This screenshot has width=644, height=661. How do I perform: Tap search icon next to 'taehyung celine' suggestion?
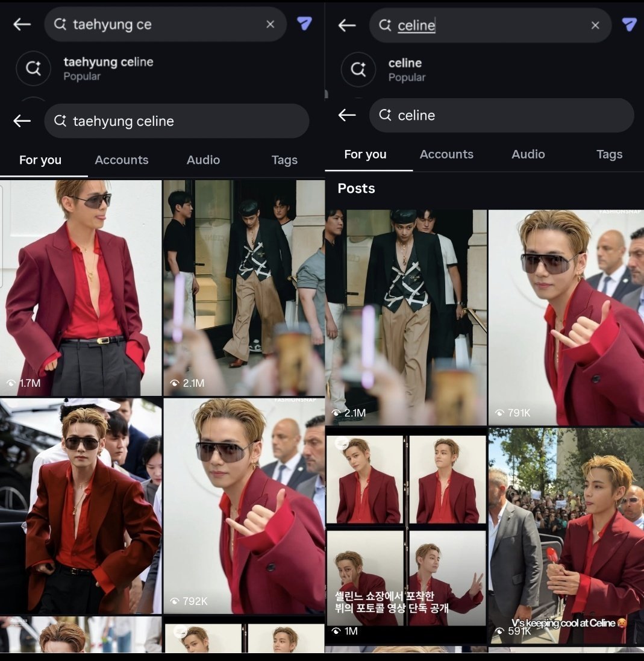[33, 68]
